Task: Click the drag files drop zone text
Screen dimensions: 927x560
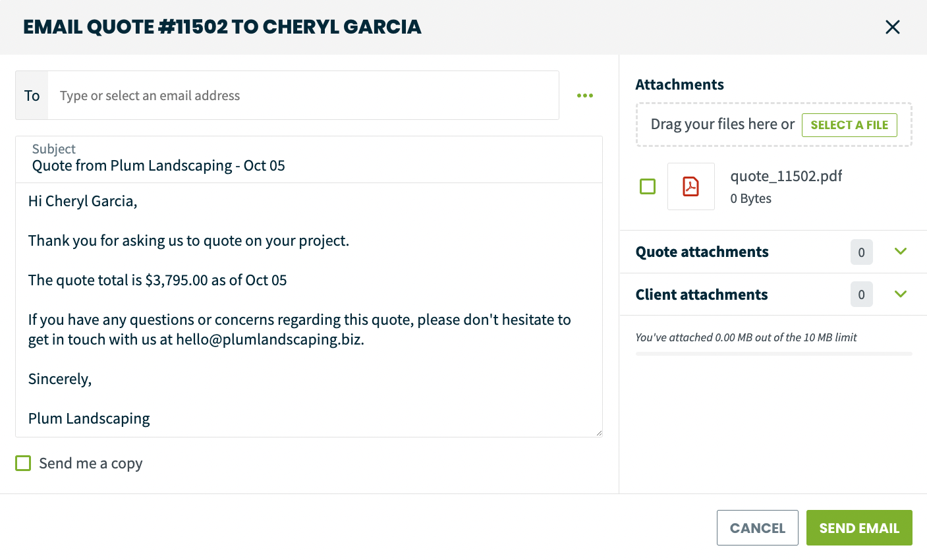Action: point(722,125)
